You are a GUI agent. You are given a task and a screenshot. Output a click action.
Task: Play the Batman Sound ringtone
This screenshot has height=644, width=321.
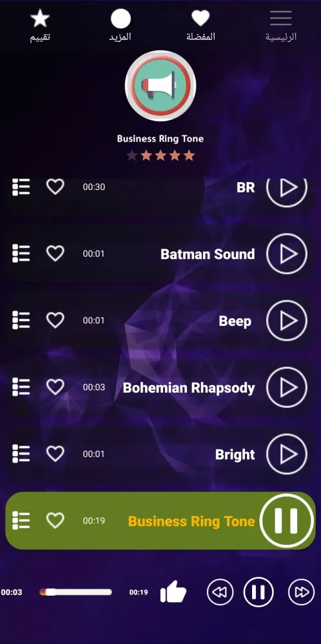(x=287, y=254)
